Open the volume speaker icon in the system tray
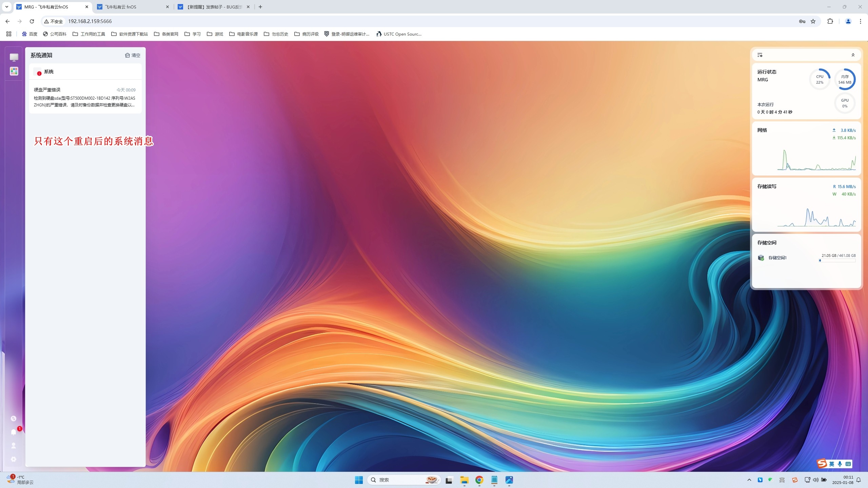868x488 pixels. click(x=815, y=480)
